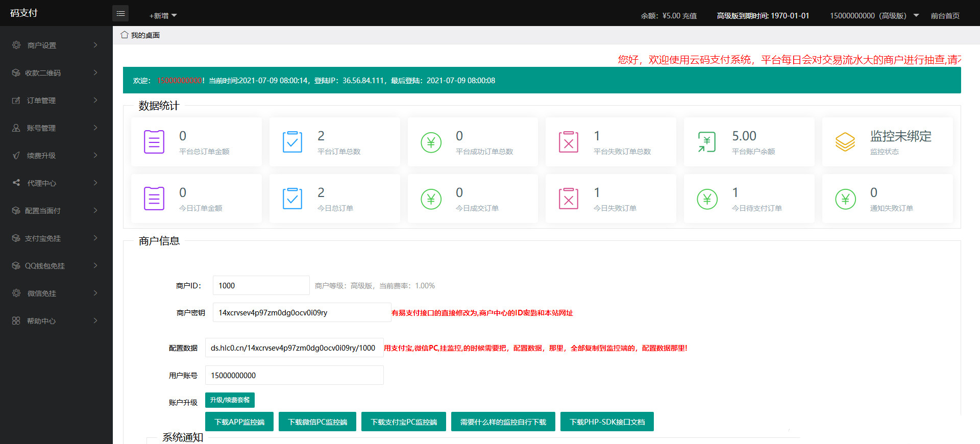Click the 升级/续费套餐 button
This screenshot has width=980, height=444.
tap(230, 400)
